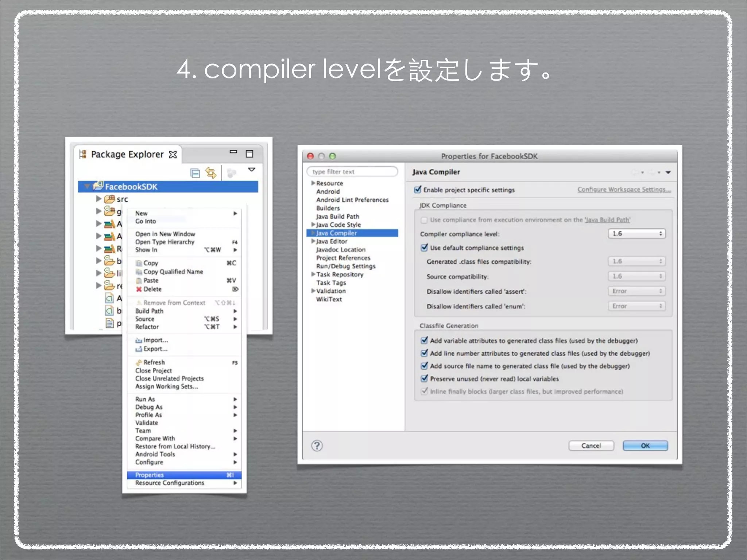This screenshot has width=747, height=560.
Task: Select Javadoc Location tree item
Action: pyautogui.click(x=341, y=249)
